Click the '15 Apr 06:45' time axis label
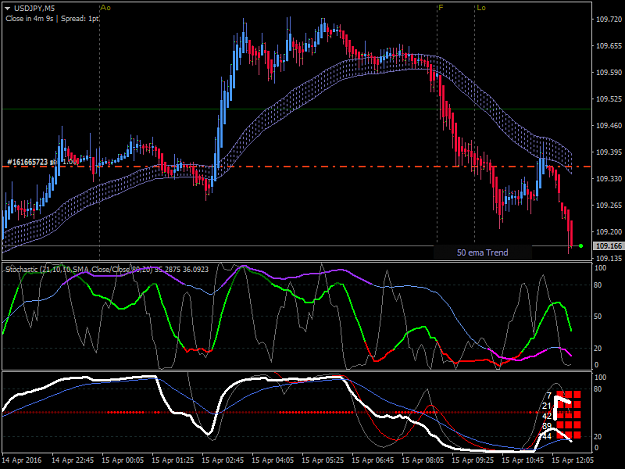Viewport: 625px width, 469px height. 373,460
